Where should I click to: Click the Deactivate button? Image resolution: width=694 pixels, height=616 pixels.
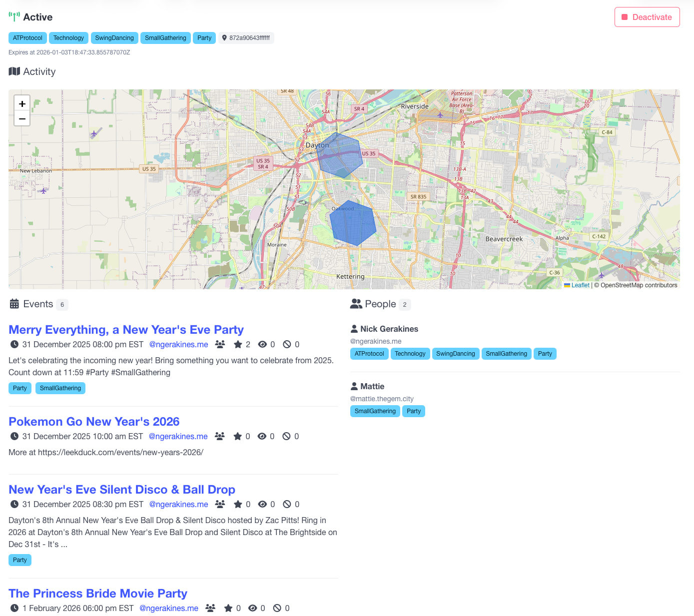(647, 17)
